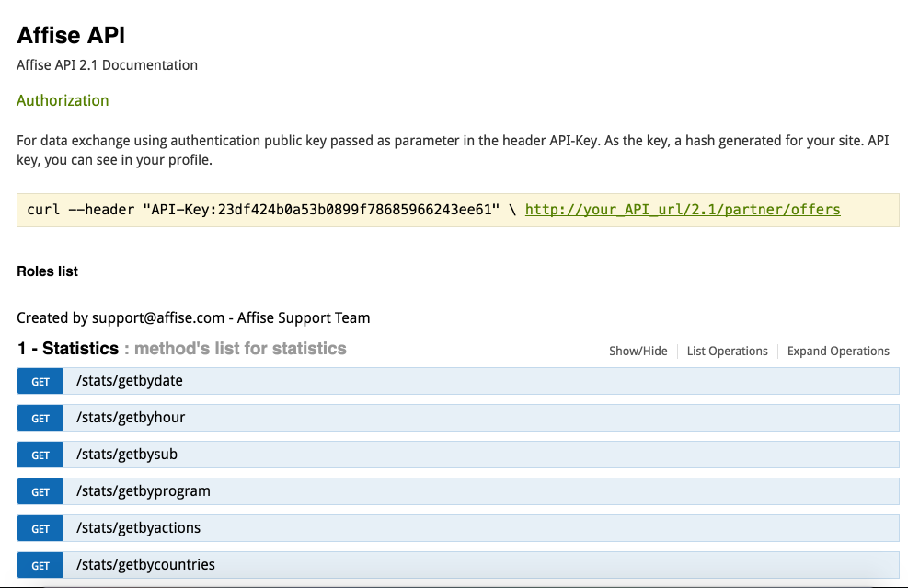Select List Operations for Statistics
This screenshot has width=908, height=588.
click(x=727, y=352)
